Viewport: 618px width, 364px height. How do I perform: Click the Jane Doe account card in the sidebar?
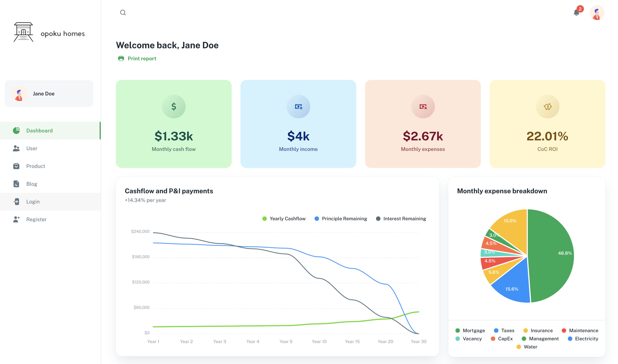(49, 93)
